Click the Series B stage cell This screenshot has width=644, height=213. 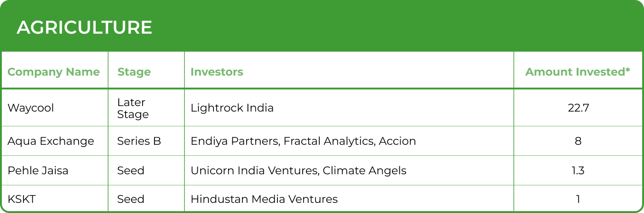click(139, 141)
